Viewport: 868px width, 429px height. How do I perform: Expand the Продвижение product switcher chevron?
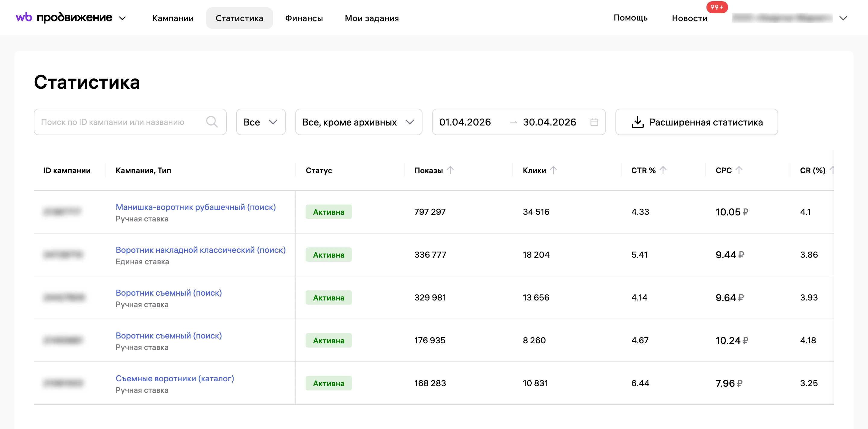pyautogui.click(x=122, y=18)
